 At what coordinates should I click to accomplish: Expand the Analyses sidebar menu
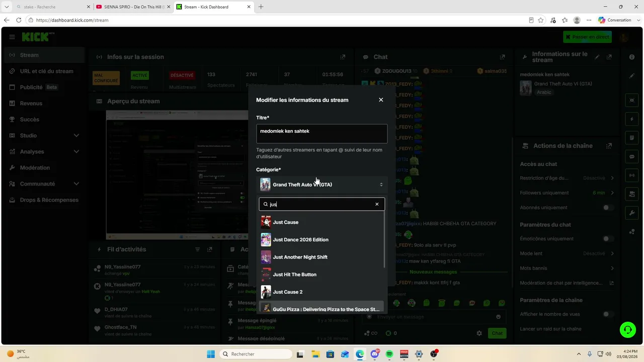coord(43,152)
